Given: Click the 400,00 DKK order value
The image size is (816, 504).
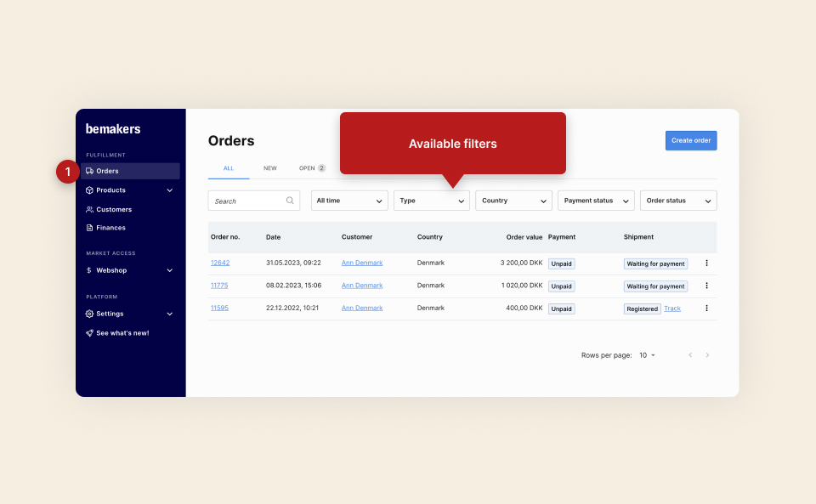Looking at the screenshot, I should pyautogui.click(x=524, y=308).
